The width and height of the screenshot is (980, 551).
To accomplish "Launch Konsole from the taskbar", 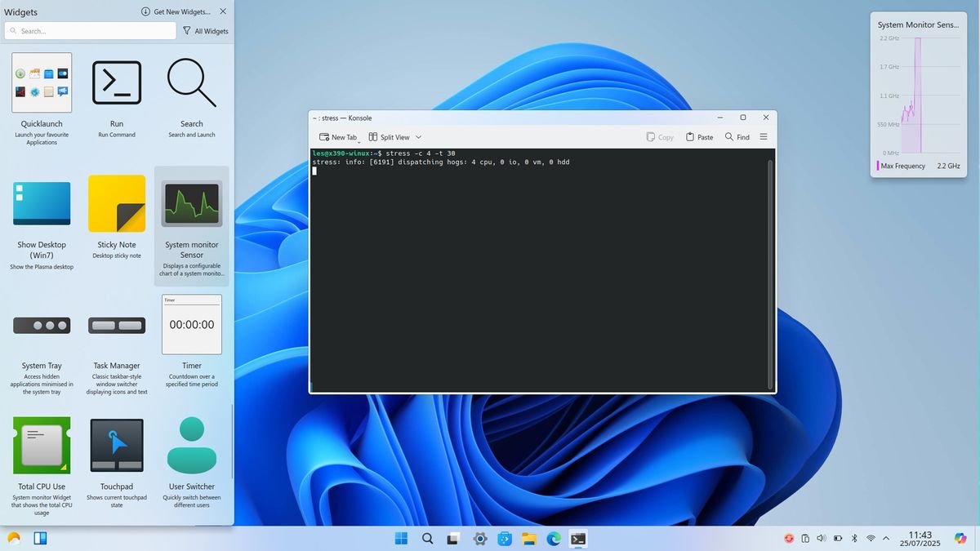I will (x=578, y=539).
